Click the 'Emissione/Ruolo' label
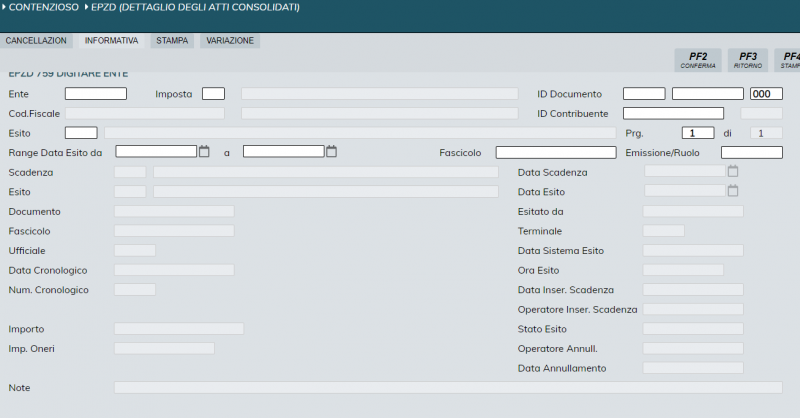This screenshot has width=800, height=418. (x=662, y=153)
